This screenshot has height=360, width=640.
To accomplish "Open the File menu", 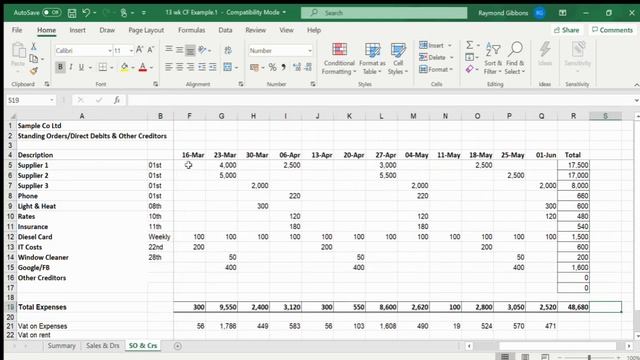I will click(17, 30).
